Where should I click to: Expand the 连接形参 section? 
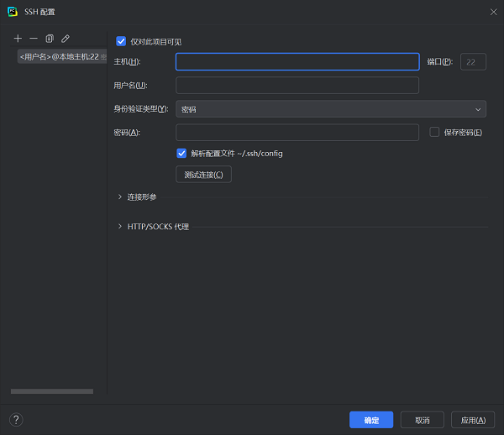click(x=121, y=197)
